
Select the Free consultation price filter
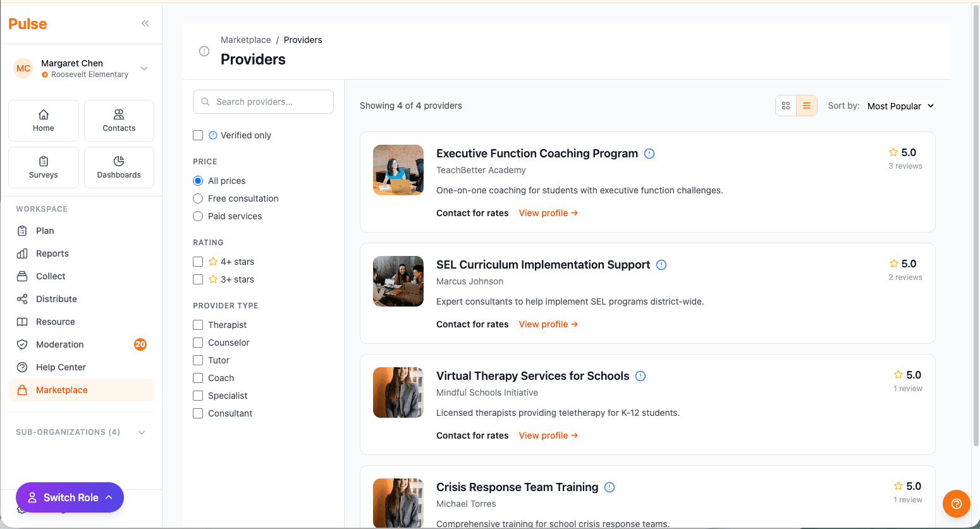point(198,198)
